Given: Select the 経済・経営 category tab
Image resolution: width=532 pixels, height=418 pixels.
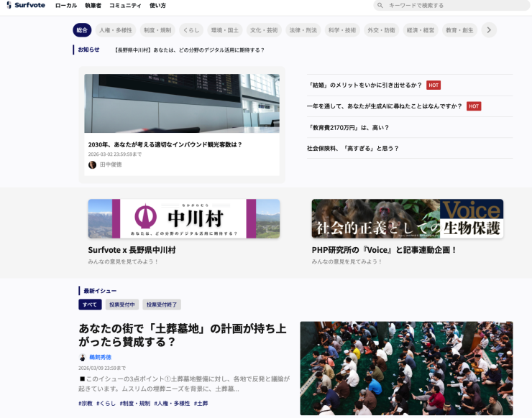Looking at the screenshot, I should point(421,30).
